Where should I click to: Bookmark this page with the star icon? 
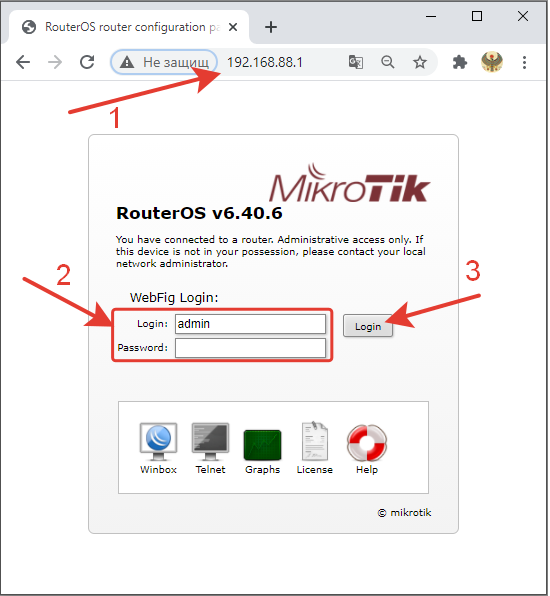420,62
